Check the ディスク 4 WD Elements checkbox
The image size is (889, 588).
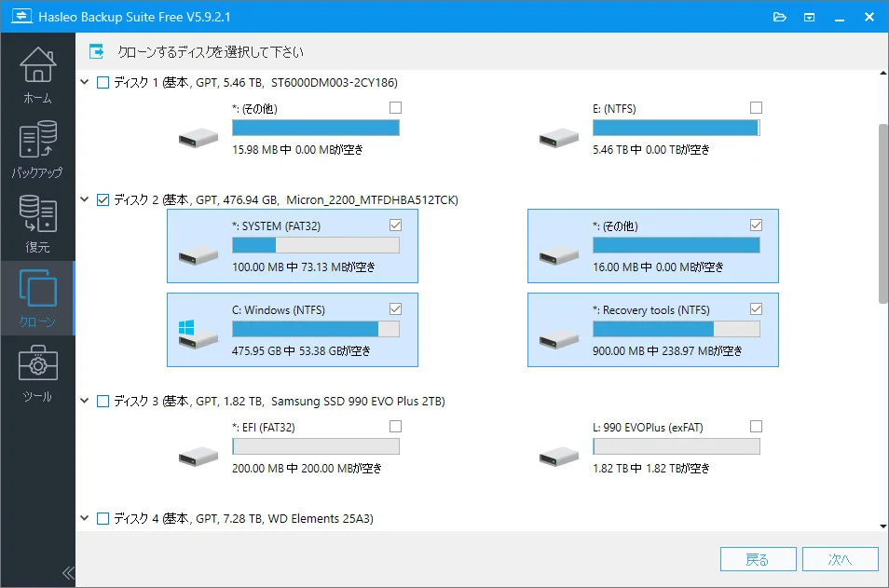coord(103,519)
